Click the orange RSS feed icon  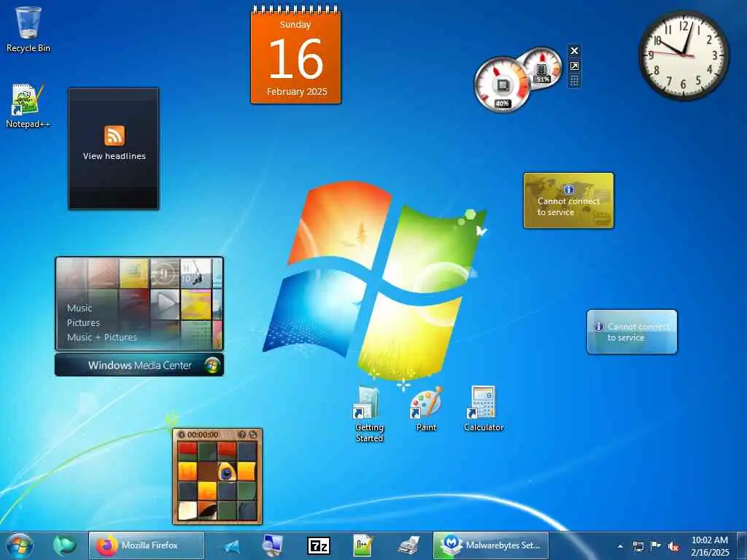tap(115, 136)
